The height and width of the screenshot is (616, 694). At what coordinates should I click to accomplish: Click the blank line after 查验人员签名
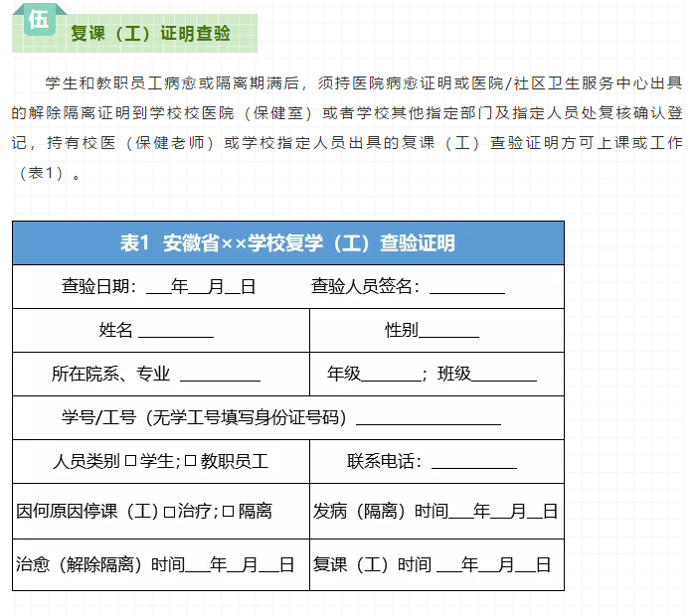(x=467, y=291)
